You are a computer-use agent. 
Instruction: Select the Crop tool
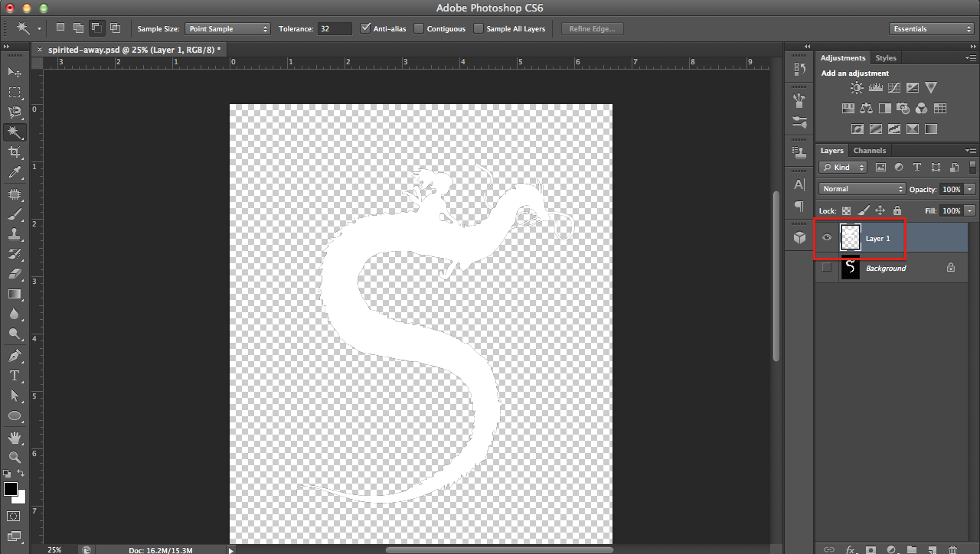(x=15, y=152)
